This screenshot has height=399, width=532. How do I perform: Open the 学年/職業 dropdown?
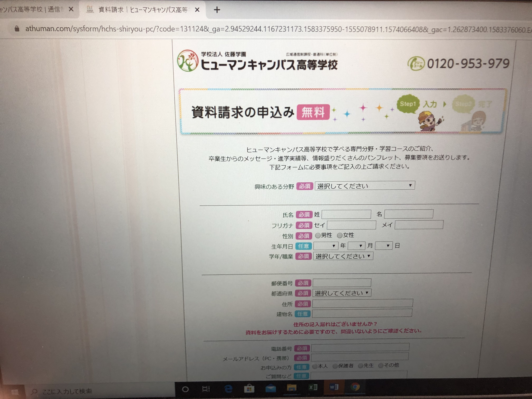pos(343,256)
